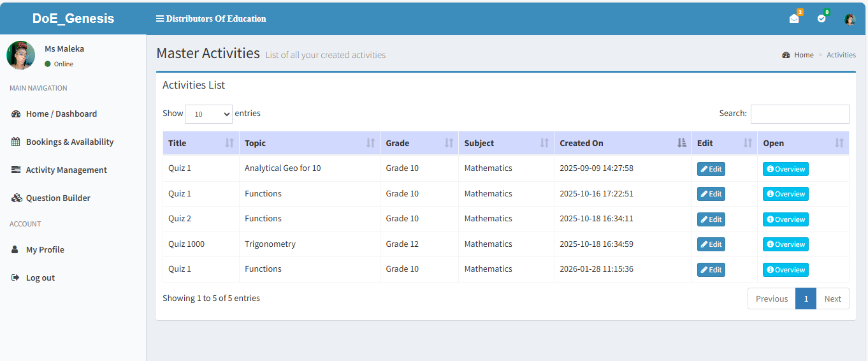868x361 pixels.
Task: Click the hamburger menu toggle icon
Action: [160, 18]
